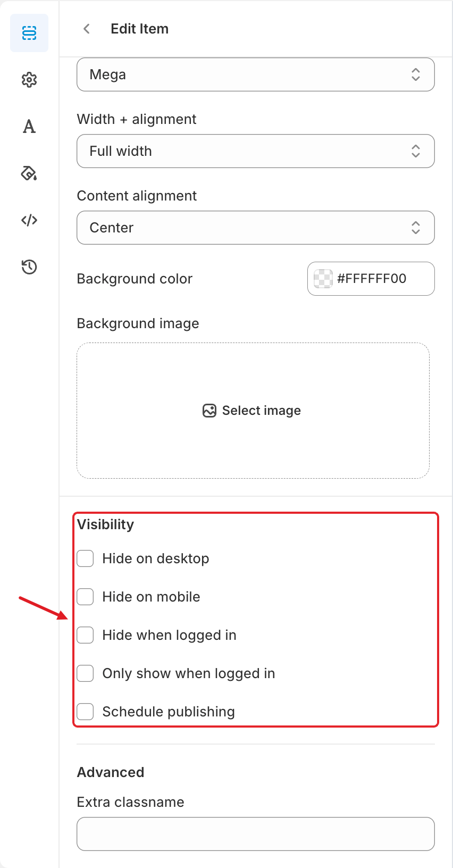Open the settings gear sidebar icon
The image size is (453, 868).
29,80
